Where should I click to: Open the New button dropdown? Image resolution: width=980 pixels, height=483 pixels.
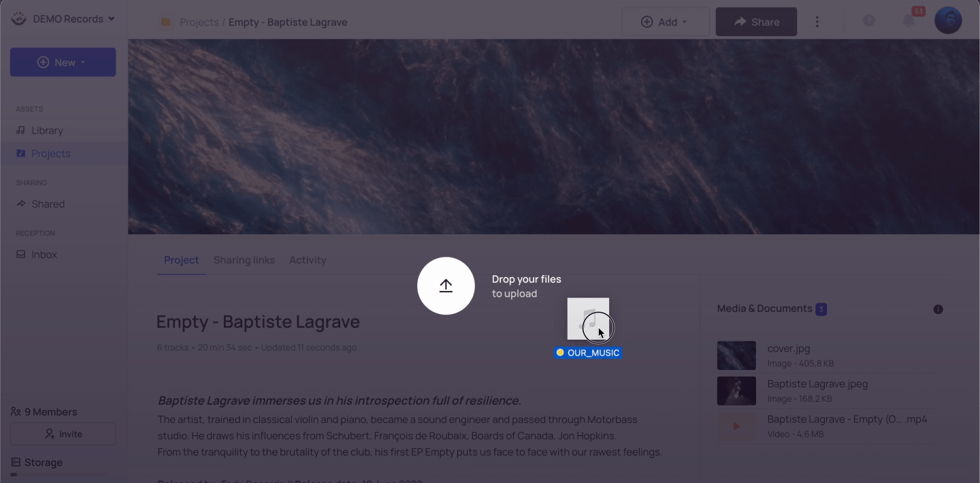tap(63, 62)
